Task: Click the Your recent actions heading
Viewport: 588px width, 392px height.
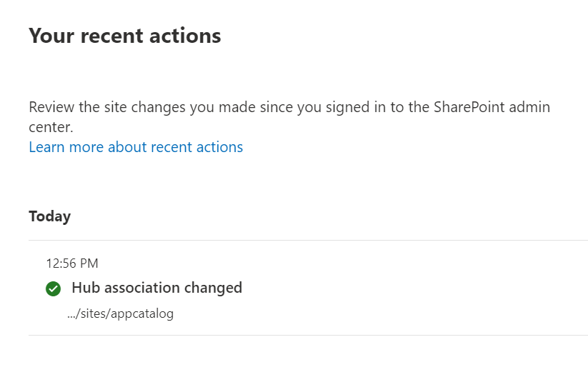Action: point(124,36)
